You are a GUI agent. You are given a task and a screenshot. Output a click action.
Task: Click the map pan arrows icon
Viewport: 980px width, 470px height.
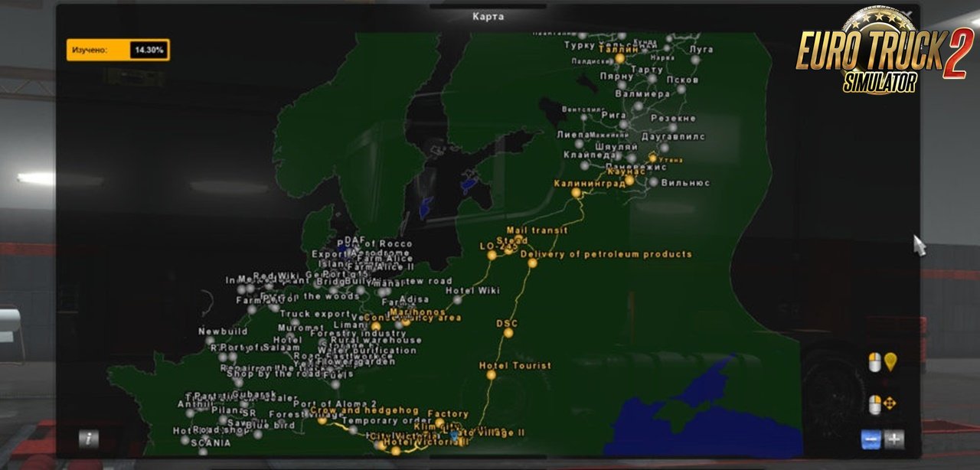(x=890, y=403)
